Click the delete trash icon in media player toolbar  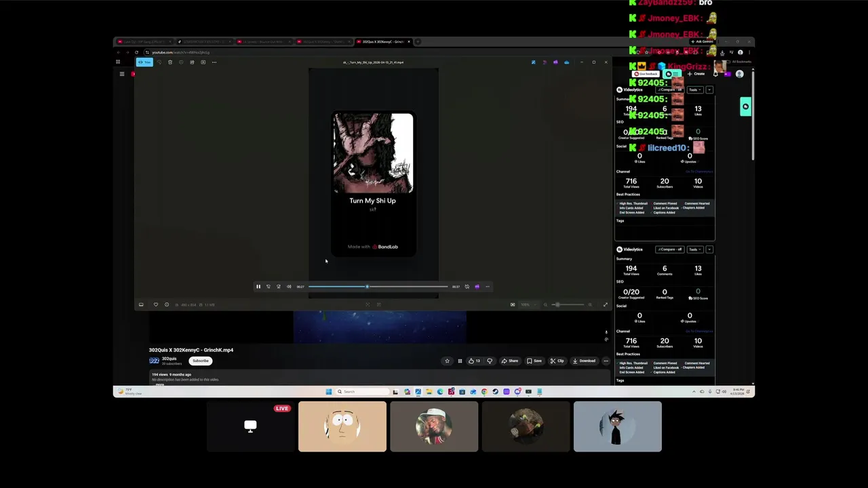[x=170, y=62]
